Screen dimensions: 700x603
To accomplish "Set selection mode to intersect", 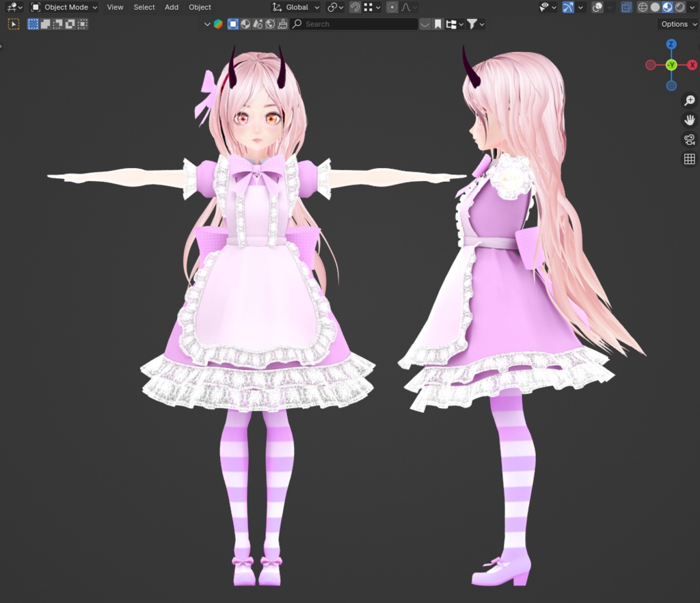I will pos(83,24).
